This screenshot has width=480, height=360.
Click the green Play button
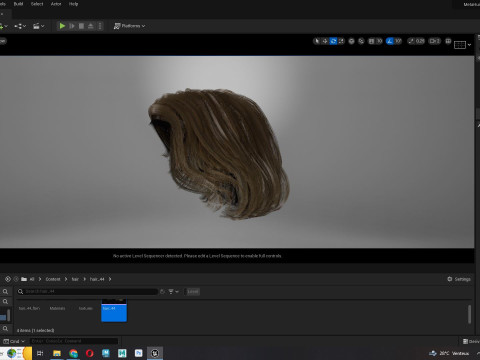pyautogui.click(x=62, y=26)
